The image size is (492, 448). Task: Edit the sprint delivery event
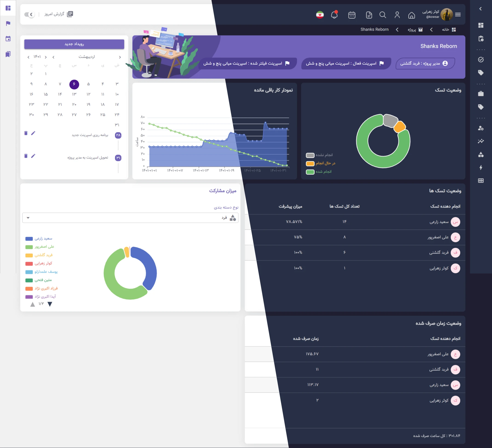click(x=33, y=156)
